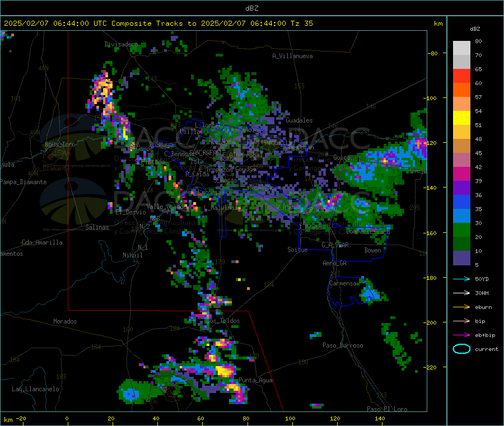Click the SAN_RAFAEL map label

click(x=205, y=152)
